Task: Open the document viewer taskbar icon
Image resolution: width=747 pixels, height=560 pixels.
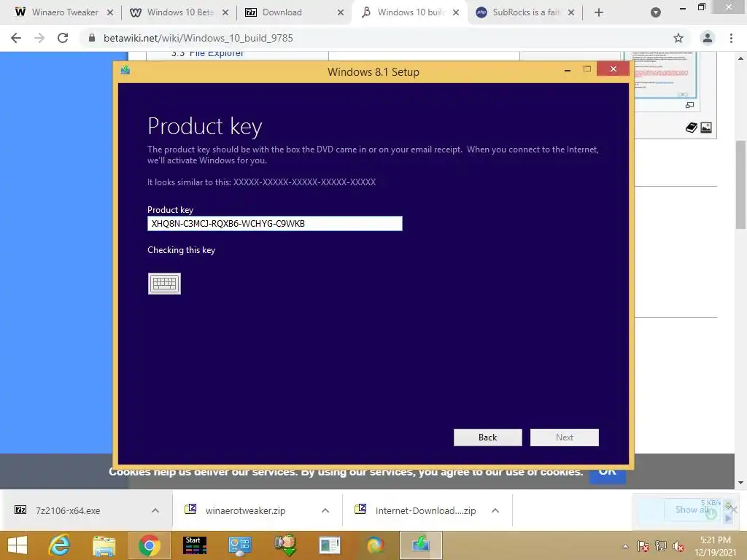Action: pyautogui.click(x=330, y=545)
